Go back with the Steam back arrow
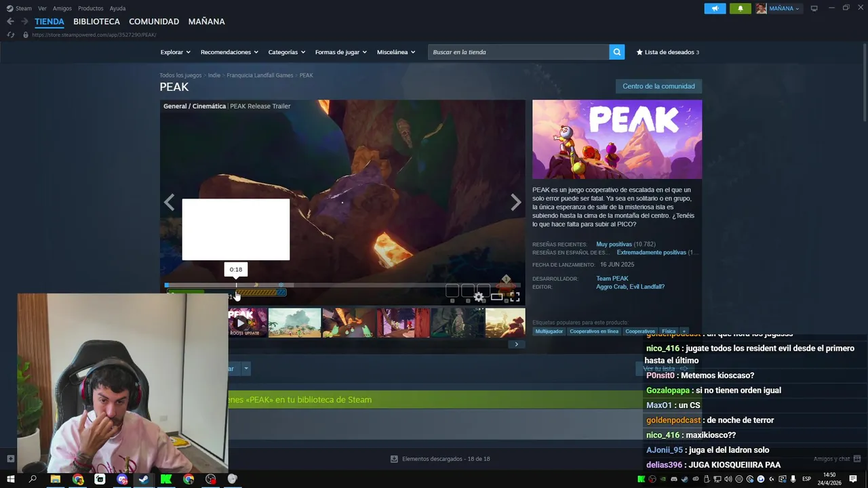The width and height of the screenshot is (868, 488). [10, 22]
